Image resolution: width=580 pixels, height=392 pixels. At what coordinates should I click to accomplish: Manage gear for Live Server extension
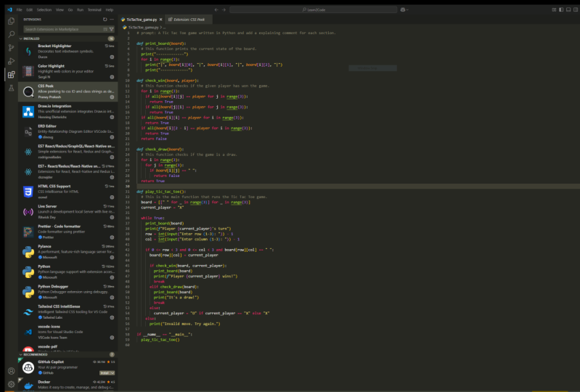pos(112,217)
